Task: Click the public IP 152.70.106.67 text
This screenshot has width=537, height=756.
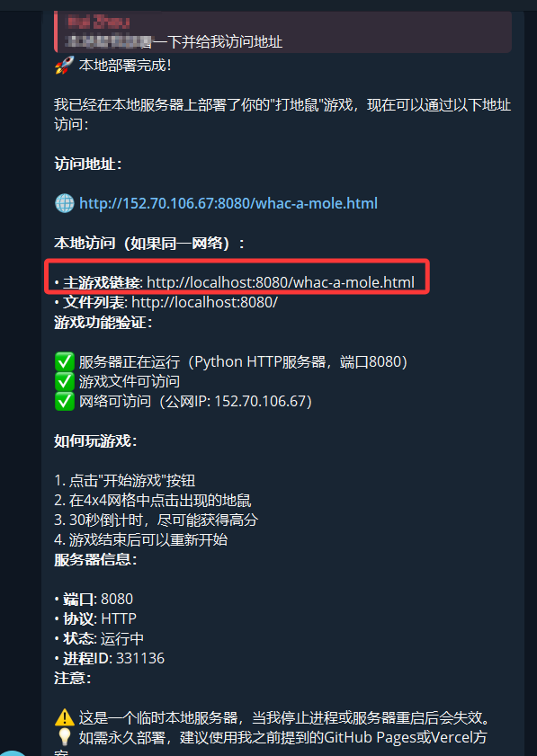Action: (260, 401)
